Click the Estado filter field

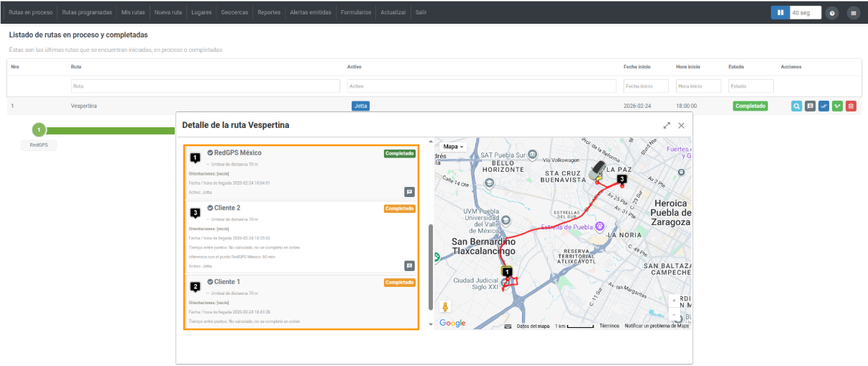pos(751,86)
